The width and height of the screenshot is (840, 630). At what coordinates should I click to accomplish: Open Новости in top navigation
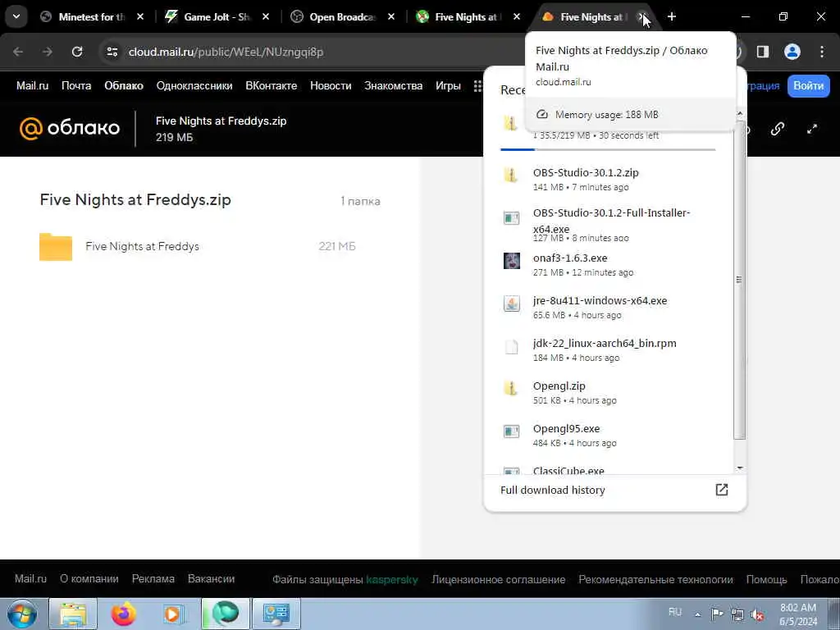[331, 85]
